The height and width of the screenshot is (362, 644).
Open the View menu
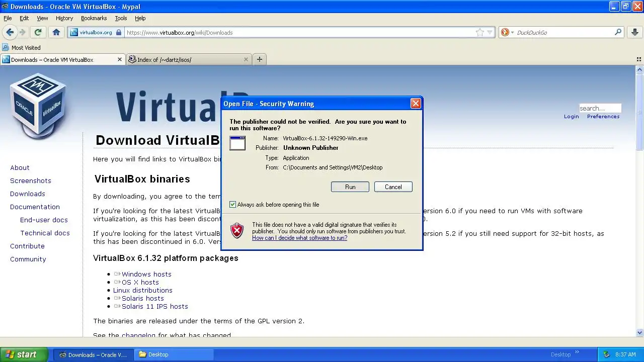pos(42,18)
